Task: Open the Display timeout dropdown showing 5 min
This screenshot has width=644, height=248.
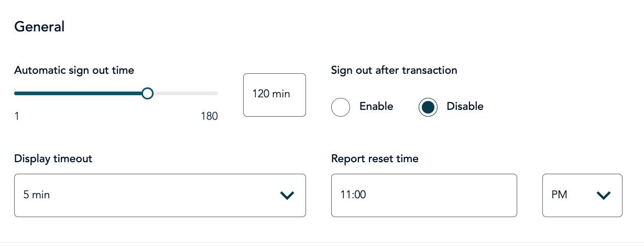Action: [x=152, y=195]
